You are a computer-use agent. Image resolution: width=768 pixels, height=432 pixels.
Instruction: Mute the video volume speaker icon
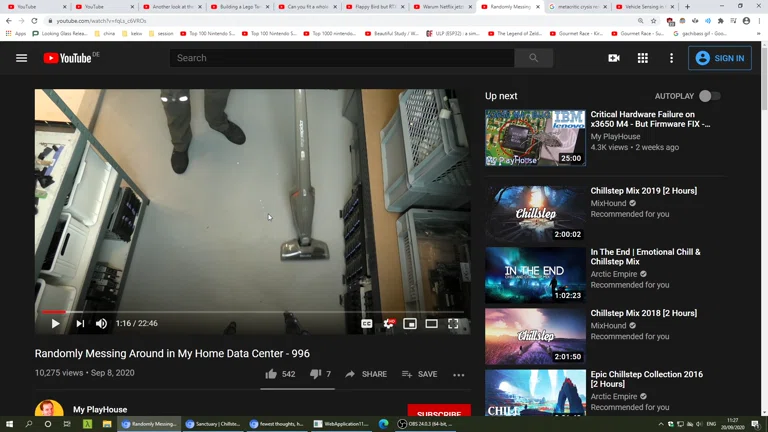pos(101,324)
